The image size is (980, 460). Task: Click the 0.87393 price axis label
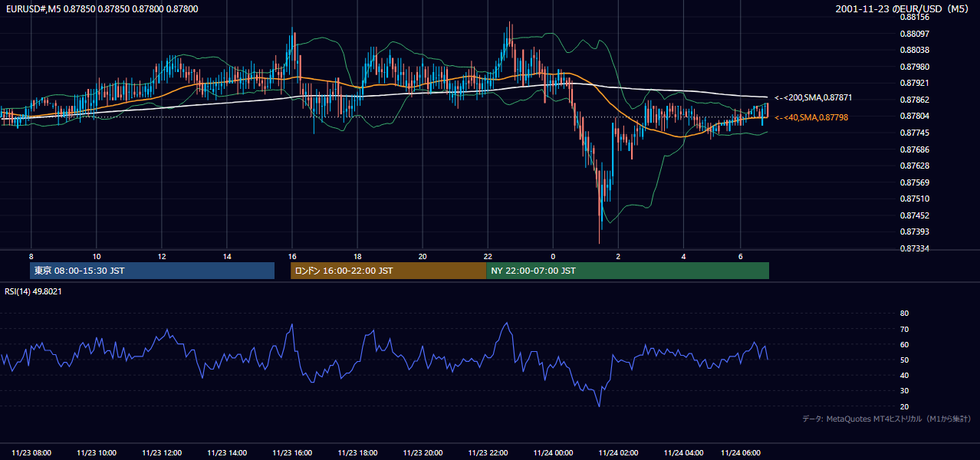click(914, 232)
